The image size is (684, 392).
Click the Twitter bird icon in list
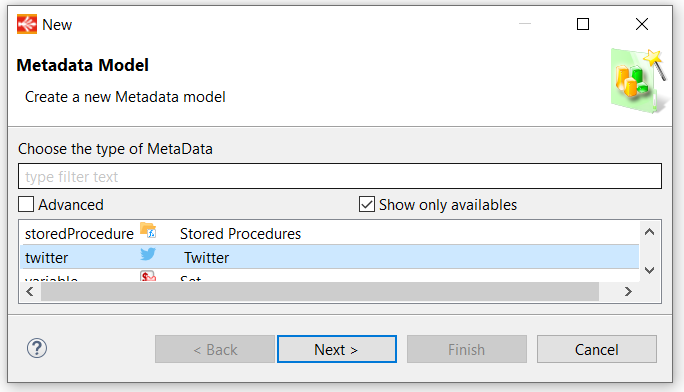point(148,254)
